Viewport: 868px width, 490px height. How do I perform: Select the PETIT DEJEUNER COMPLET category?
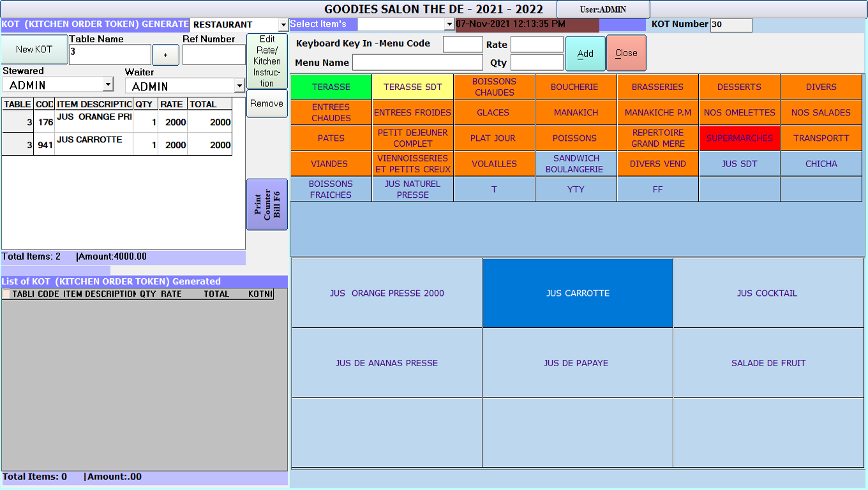click(412, 138)
